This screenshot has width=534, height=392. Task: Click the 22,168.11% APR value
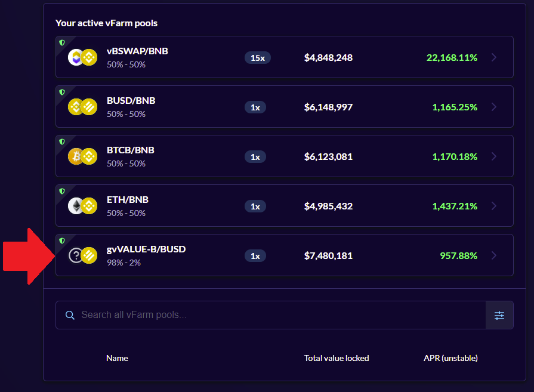pos(452,57)
